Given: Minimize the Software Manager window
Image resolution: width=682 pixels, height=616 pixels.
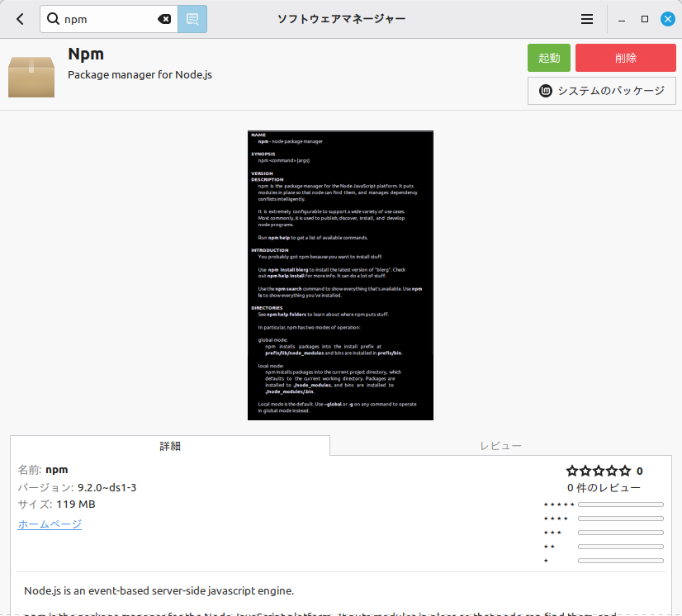Looking at the screenshot, I should 623,19.
